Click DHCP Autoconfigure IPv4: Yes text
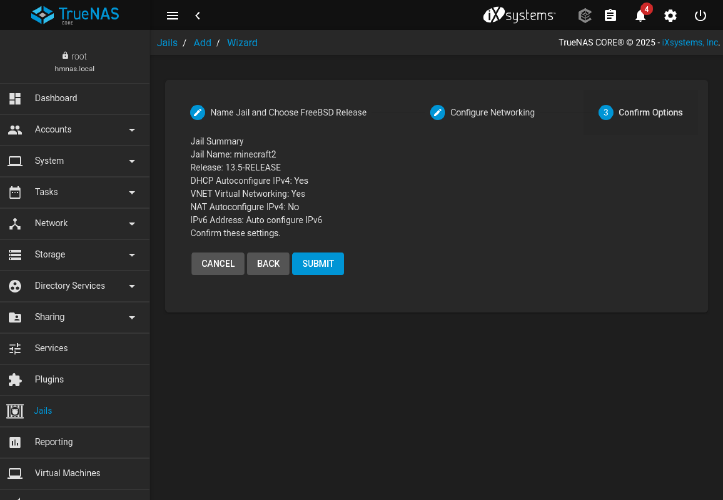Image resolution: width=723 pixels, height=500 pixels. pos(249,181)
